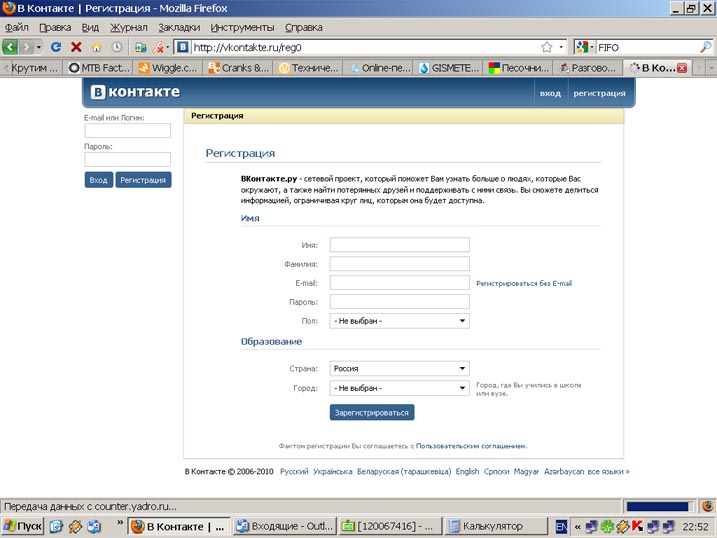
Task: Stop page loading with the red X
Action: pyautogui.click(x=76, y=47)
